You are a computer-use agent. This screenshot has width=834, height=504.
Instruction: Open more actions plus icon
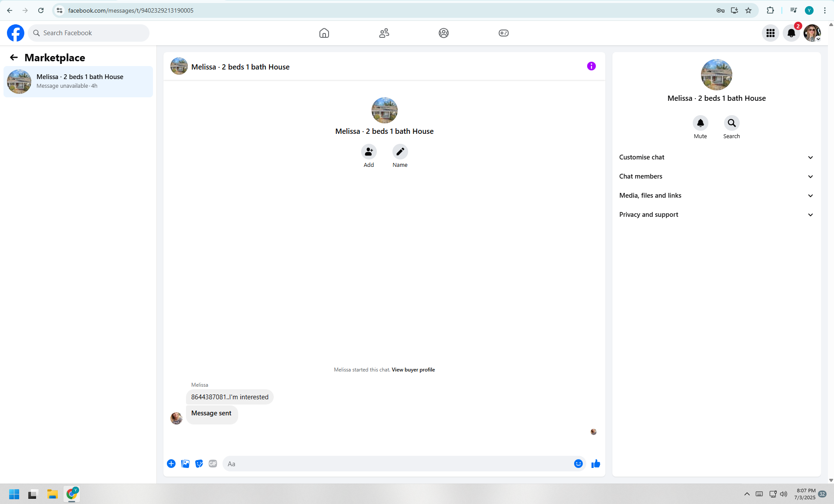pos(171,464)
